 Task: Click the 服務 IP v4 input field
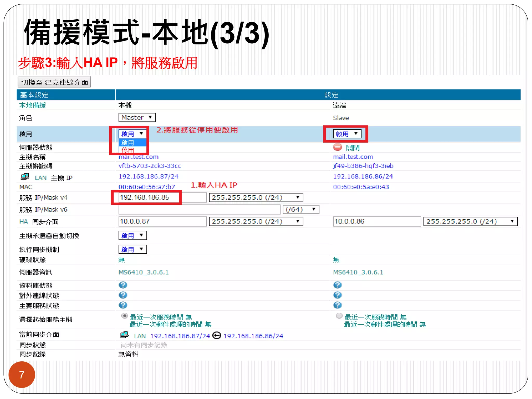point(163,197)
